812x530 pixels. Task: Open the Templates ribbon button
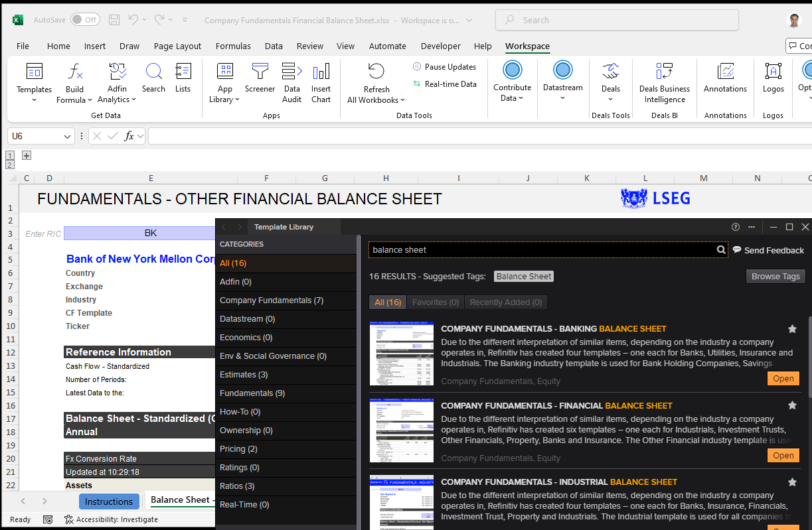pyautogui.click(x=35, y=82)
